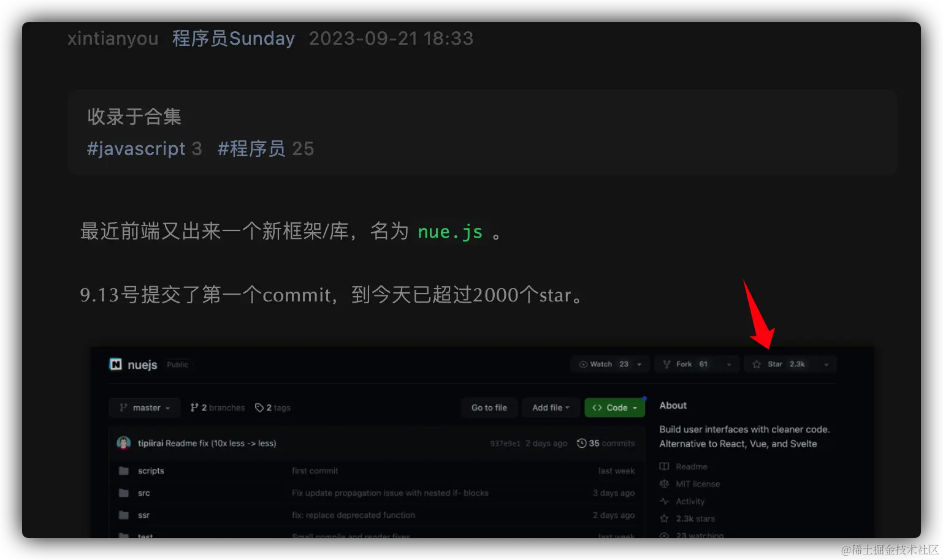The height and width of the screenshot is (560, 943).
Task: Click the tag icon beside 2 tags
Action: click(259, 407)
